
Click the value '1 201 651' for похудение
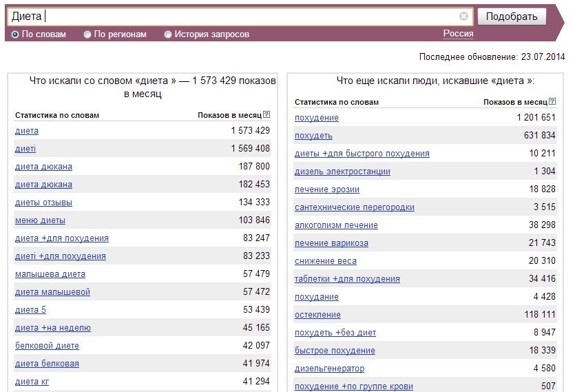tap(536, 117)
